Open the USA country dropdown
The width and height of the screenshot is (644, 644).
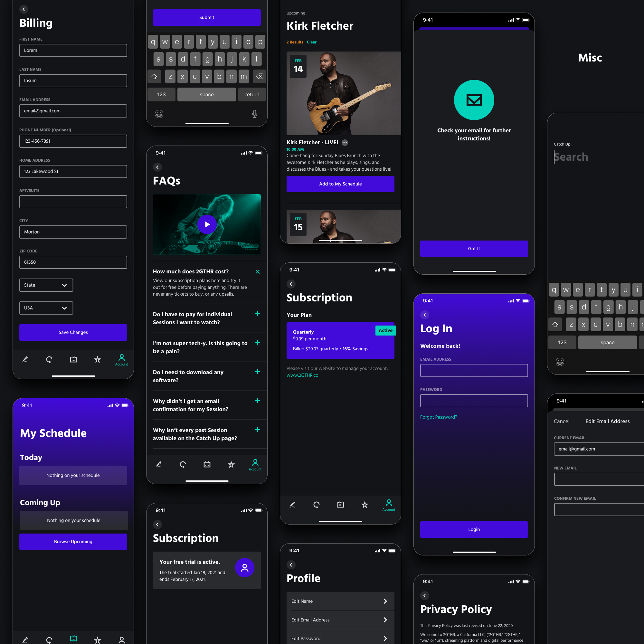[46, 308]
